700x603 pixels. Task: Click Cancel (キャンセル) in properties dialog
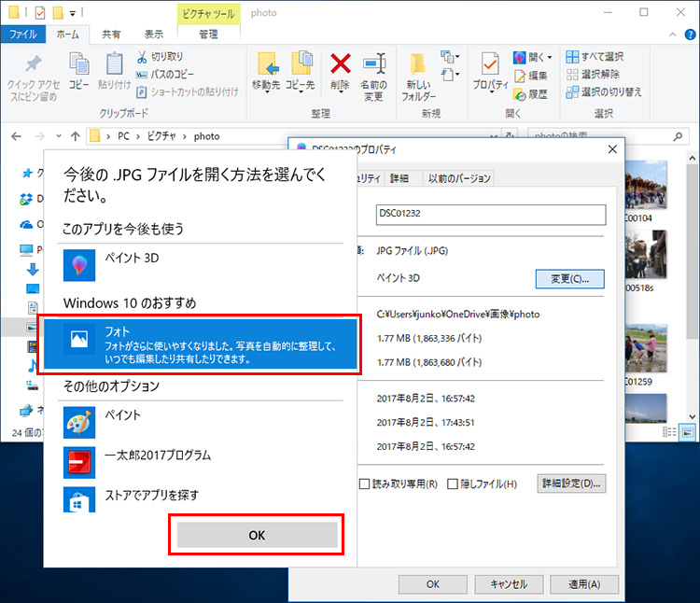pos(509,584)
